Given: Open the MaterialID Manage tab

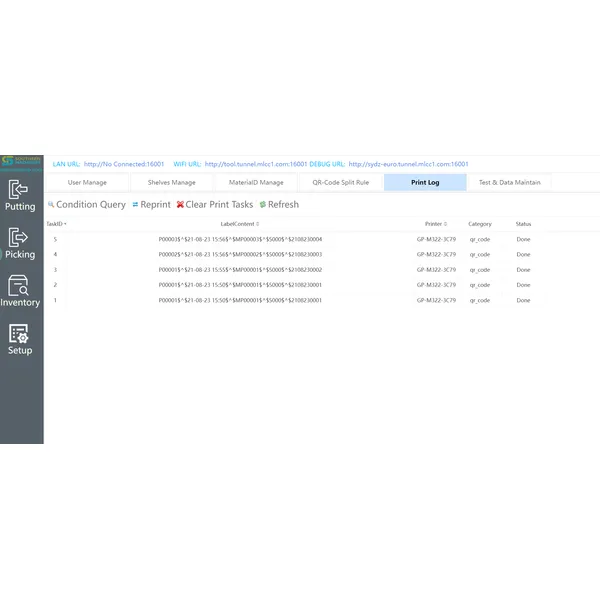Looking at the screenshot, I should (256, 183).
